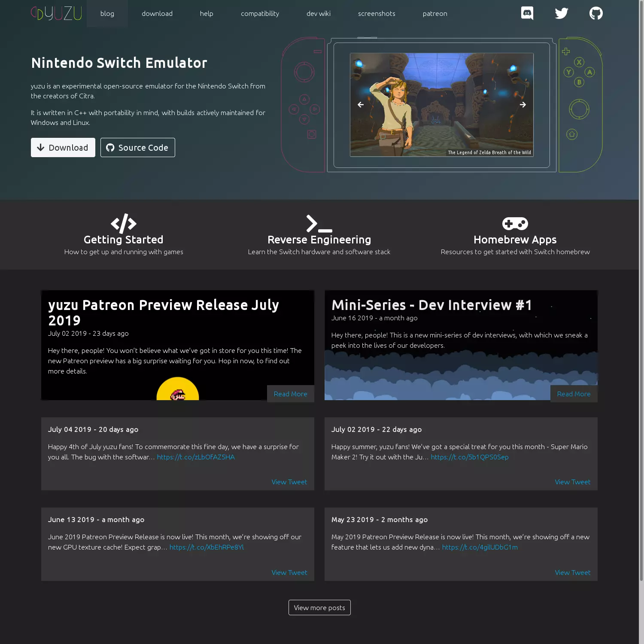Click the Zelda Breath of the Wild screenshot
644x644 pixels.
click(442, 105)
